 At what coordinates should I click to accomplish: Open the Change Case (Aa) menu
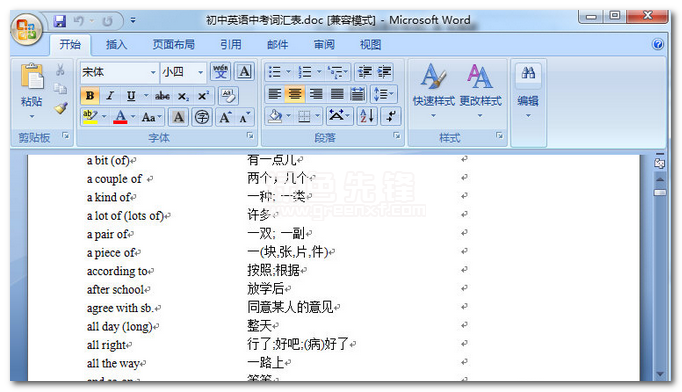151,117
